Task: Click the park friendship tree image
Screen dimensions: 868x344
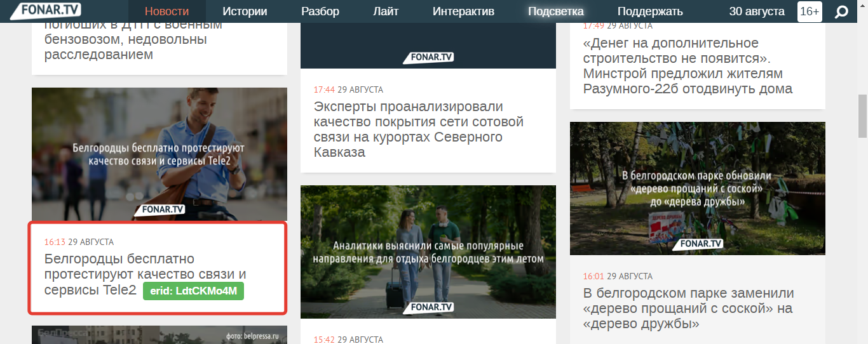Action: tap(697, 188)
